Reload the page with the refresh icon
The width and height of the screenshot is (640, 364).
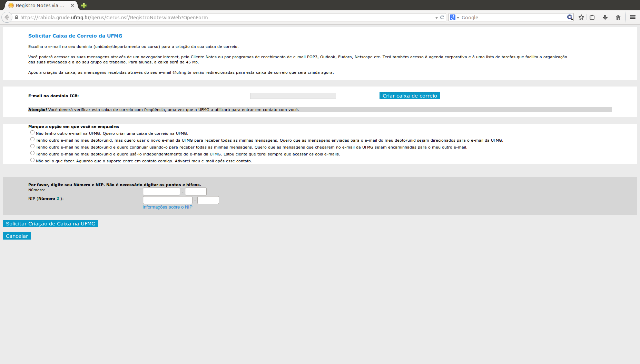442,17
